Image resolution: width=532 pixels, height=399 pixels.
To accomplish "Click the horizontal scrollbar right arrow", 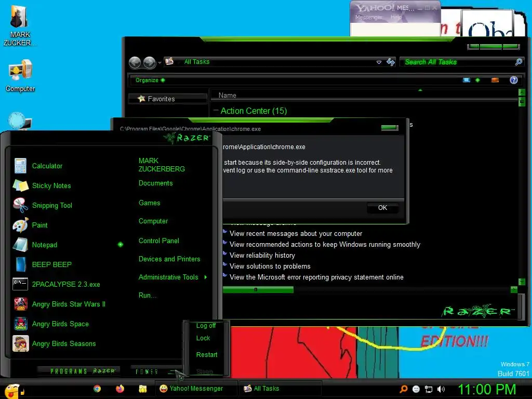I will [514, 290].
